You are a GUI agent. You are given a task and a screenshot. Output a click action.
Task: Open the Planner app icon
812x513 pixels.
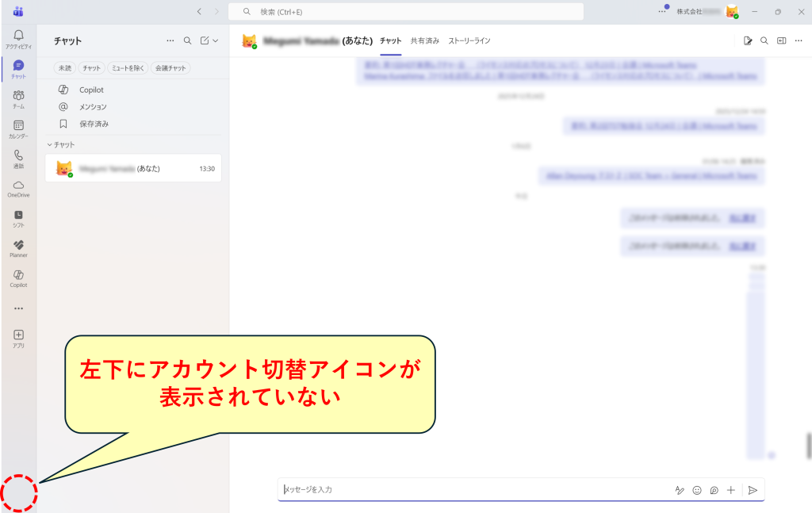pyautogui.click(x=19, y=248)
